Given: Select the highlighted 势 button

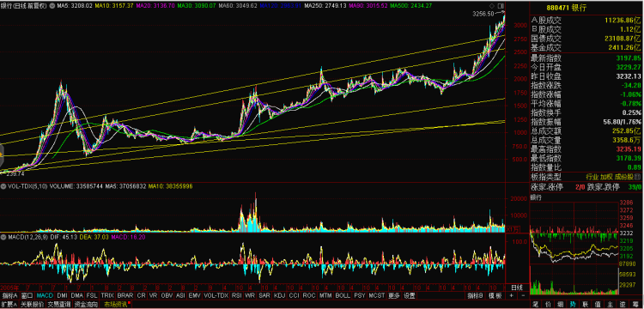Looking at the screenshot, I should [573, 304].
